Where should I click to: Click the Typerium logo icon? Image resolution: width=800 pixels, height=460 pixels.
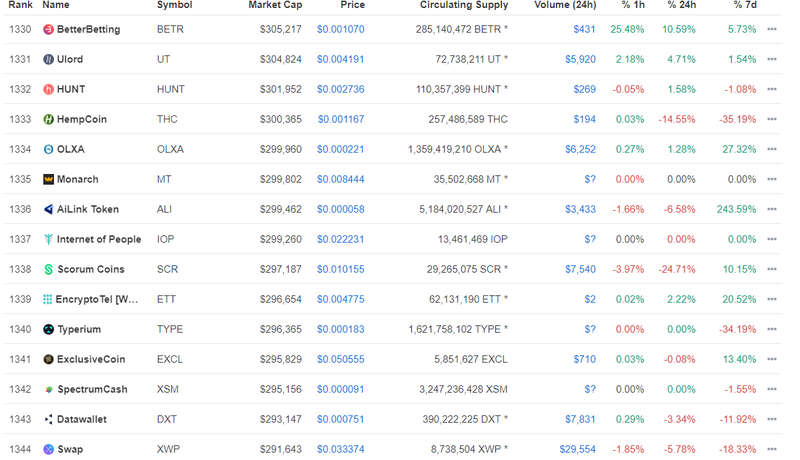(48, 329)
